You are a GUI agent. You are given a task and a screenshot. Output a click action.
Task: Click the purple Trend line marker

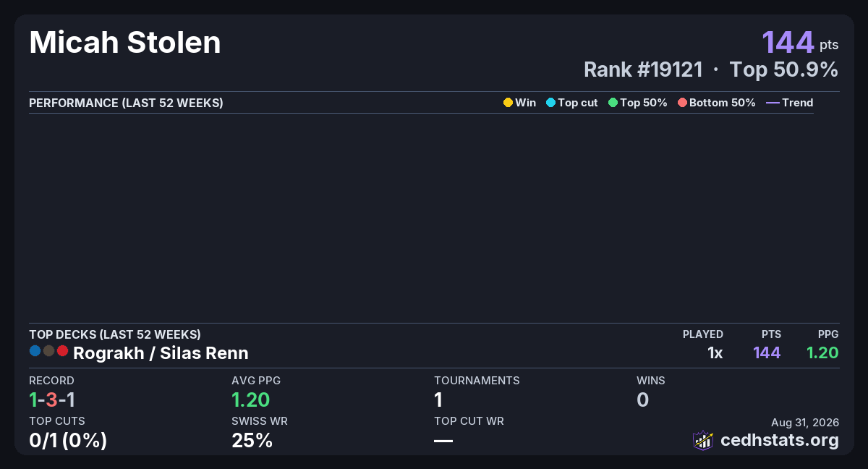coord(773,103)
